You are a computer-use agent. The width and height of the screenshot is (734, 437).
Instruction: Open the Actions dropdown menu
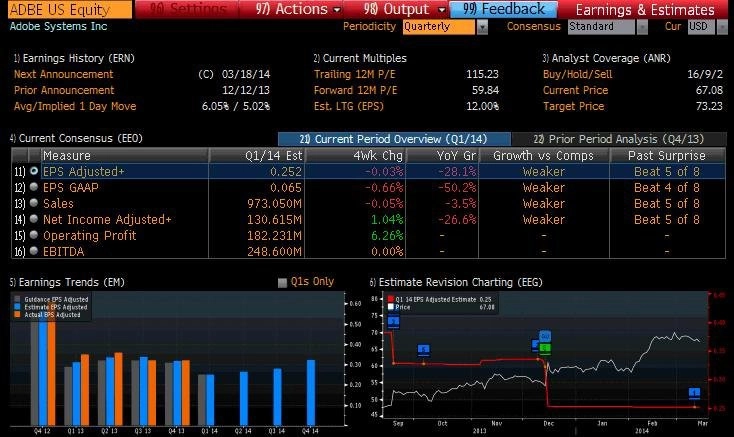coord(298,9)
